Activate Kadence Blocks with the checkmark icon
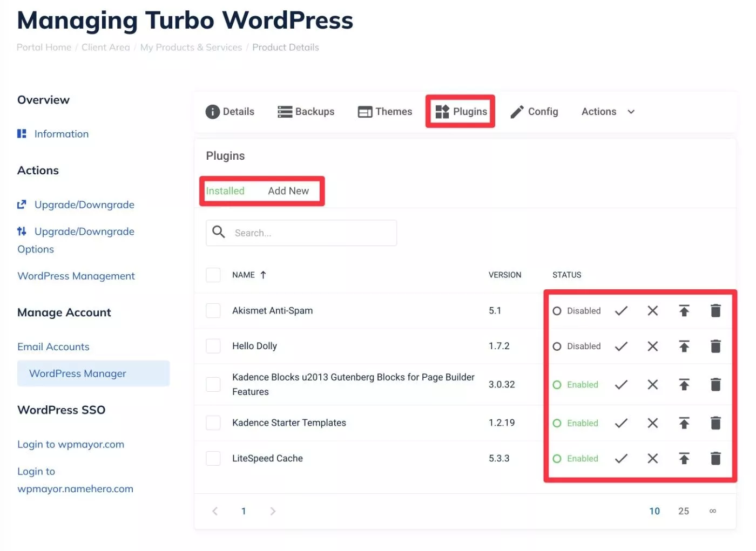This screenshot has height=551, width=756. tap(621, 385)
